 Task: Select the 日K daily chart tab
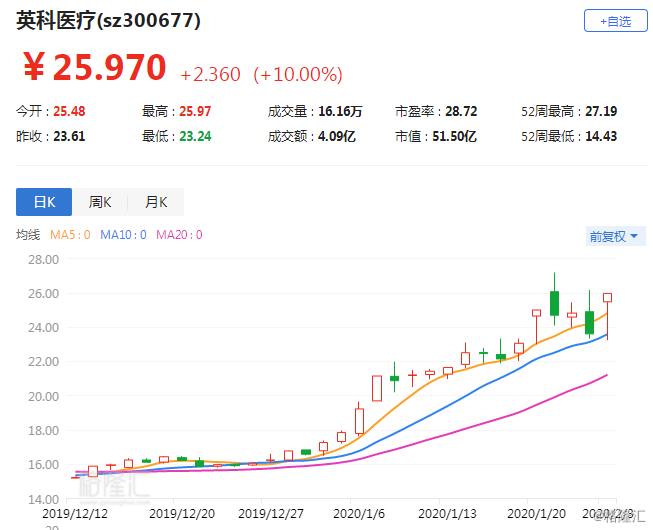[x=44, y=202]
